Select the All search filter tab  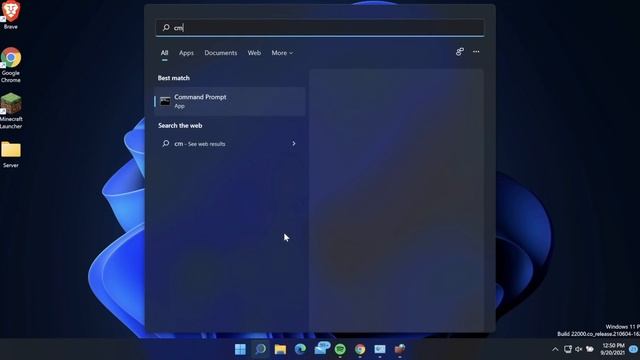pos(164,53)
